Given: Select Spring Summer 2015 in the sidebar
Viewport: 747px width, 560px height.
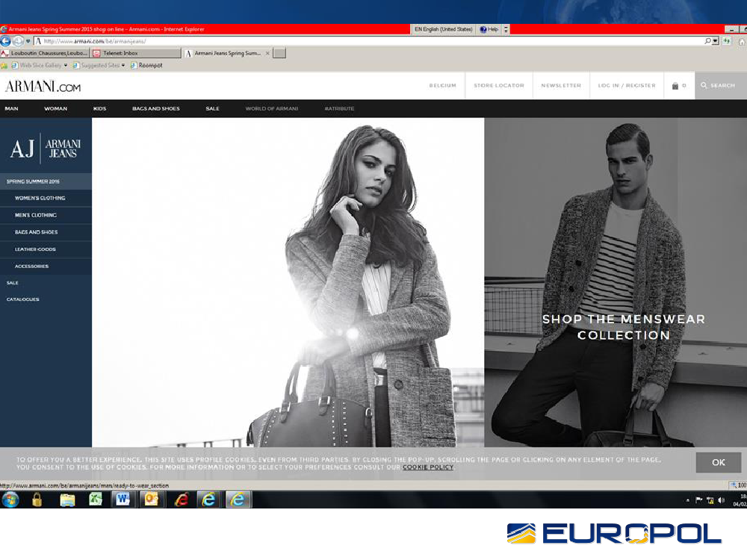Looking at the screenshot, I should pyautogui.click(x=46, y=181).
